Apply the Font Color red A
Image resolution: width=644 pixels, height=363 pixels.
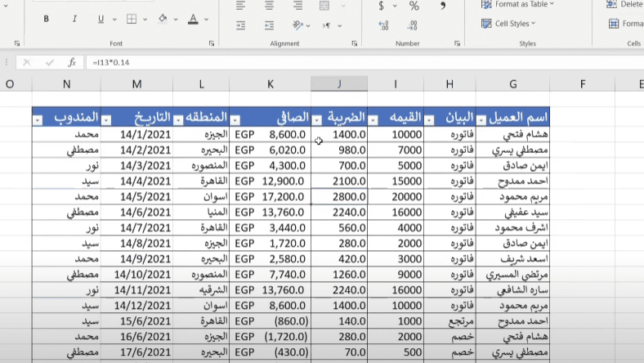tap(193, 19)
